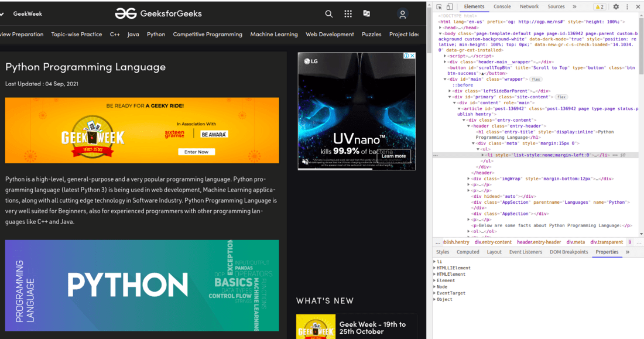Expand the imgWrap div node
Screen dimensions: 644x339
click(468, 179)
